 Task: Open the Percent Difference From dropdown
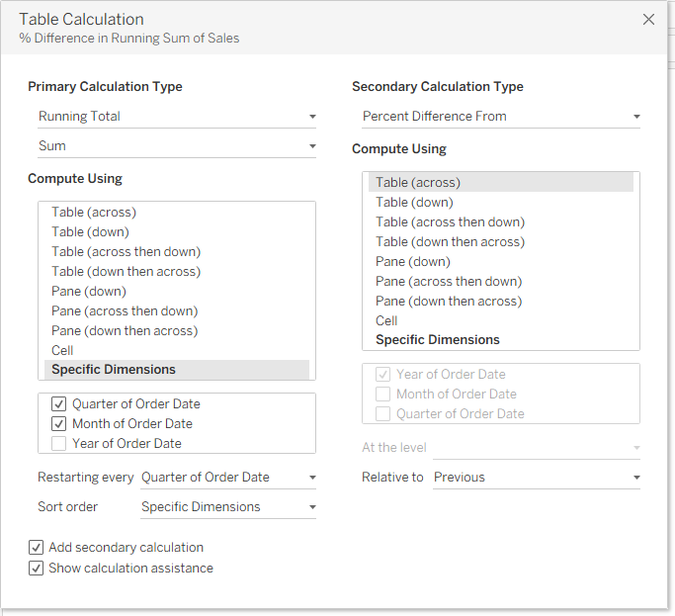click(501, 117)
